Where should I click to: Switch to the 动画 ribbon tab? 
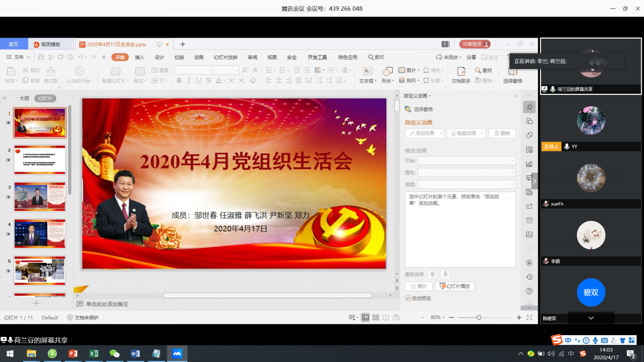tap(198, 57)
